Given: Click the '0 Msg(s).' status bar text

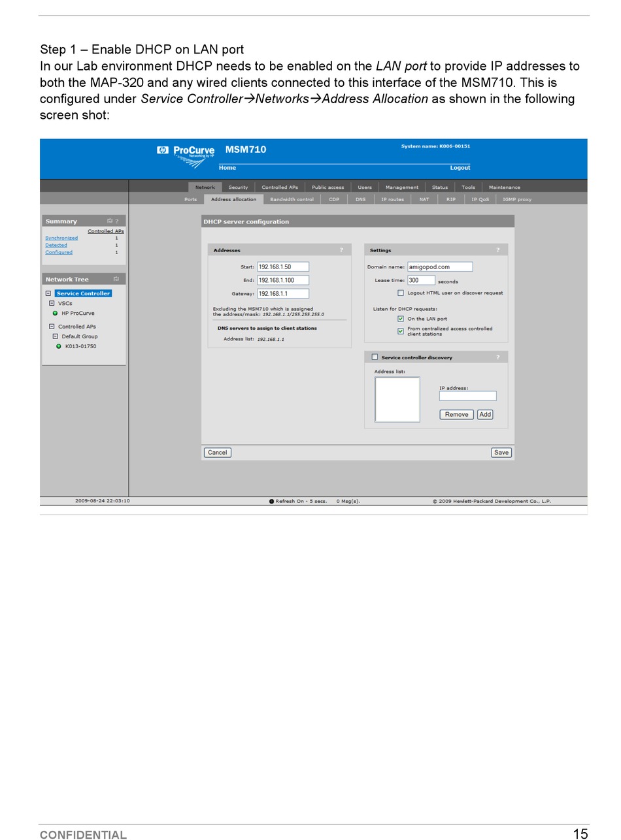Looking at the screenshot, I should [348, 502].
